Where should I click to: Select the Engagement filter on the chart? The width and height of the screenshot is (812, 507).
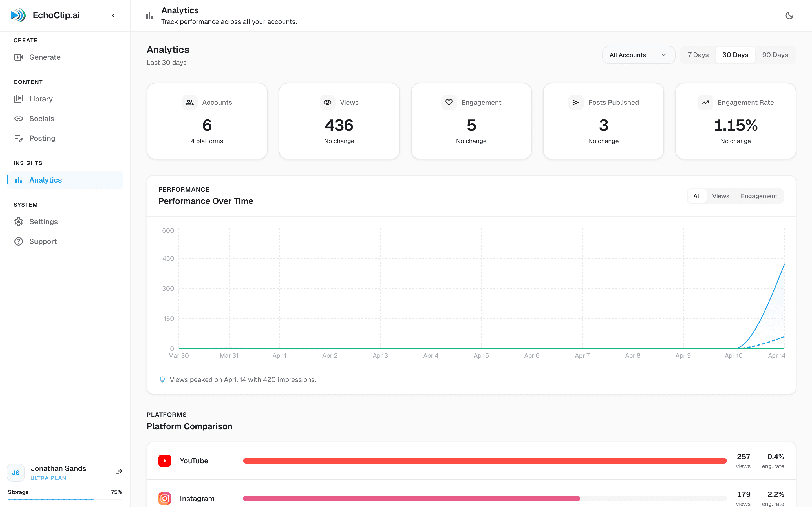pyautogui.click(x=759, y=196)
